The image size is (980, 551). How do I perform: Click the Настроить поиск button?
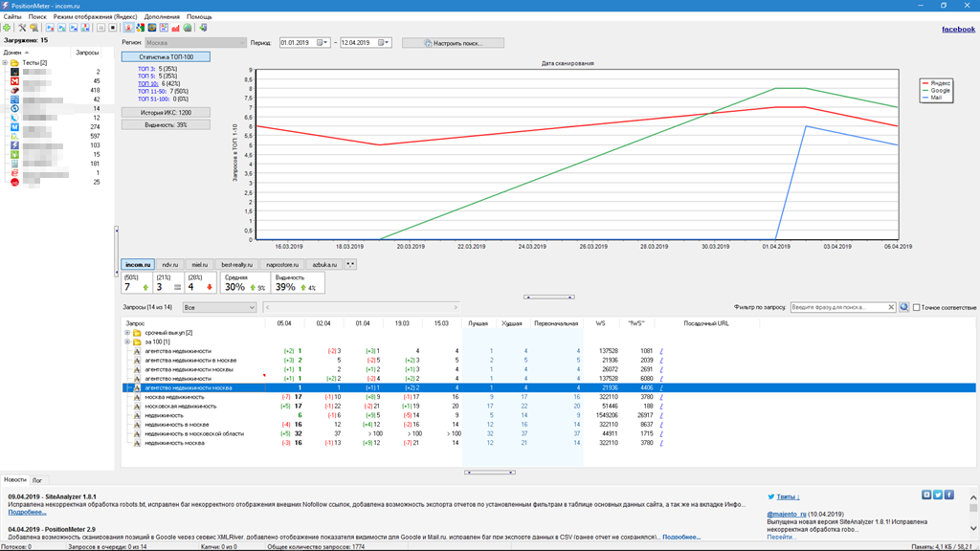452,43
